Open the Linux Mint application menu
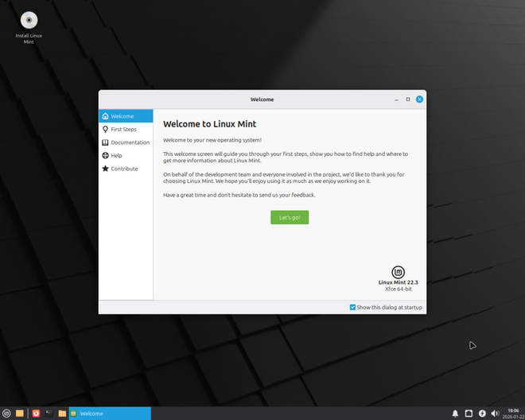Viewport: 525px width, 420px height. click(x=6, y=414)
